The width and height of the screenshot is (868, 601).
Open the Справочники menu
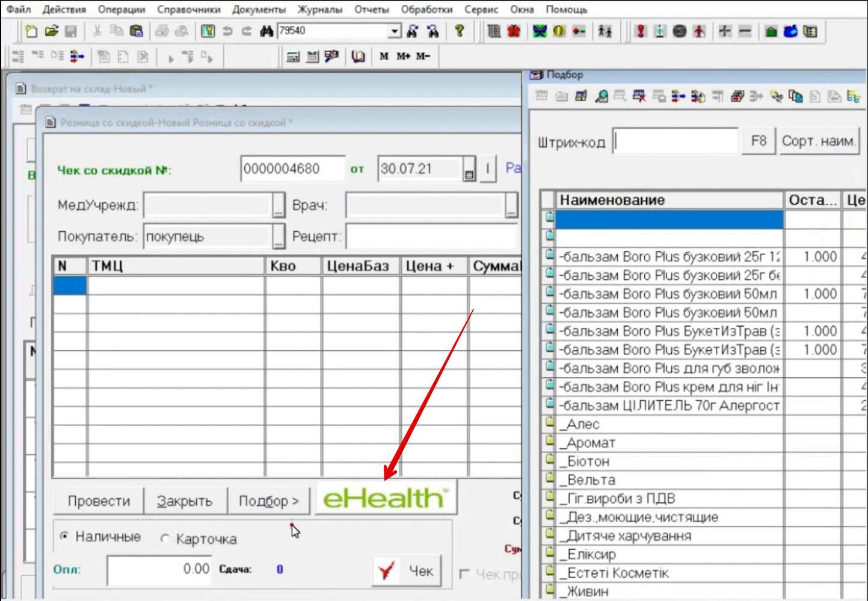tap(188, 10)
